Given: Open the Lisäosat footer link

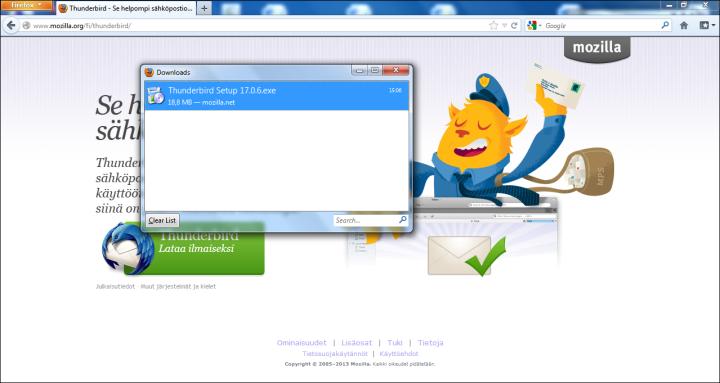Looking at the screenshot, I should coord(357,343).
